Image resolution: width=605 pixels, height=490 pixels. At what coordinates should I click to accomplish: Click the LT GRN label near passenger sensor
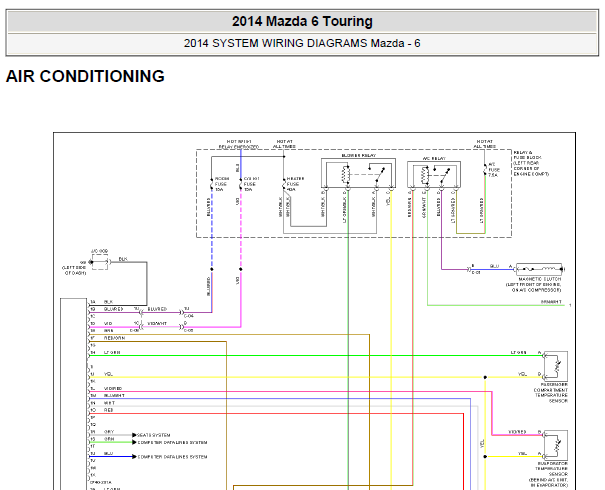coord(519,353)
